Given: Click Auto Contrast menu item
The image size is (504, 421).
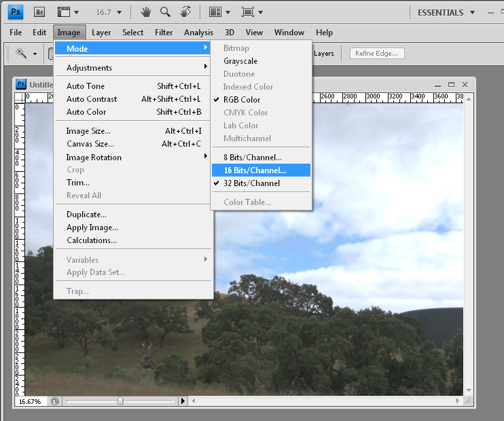Looking at the screenshot, I should point(132,99).
